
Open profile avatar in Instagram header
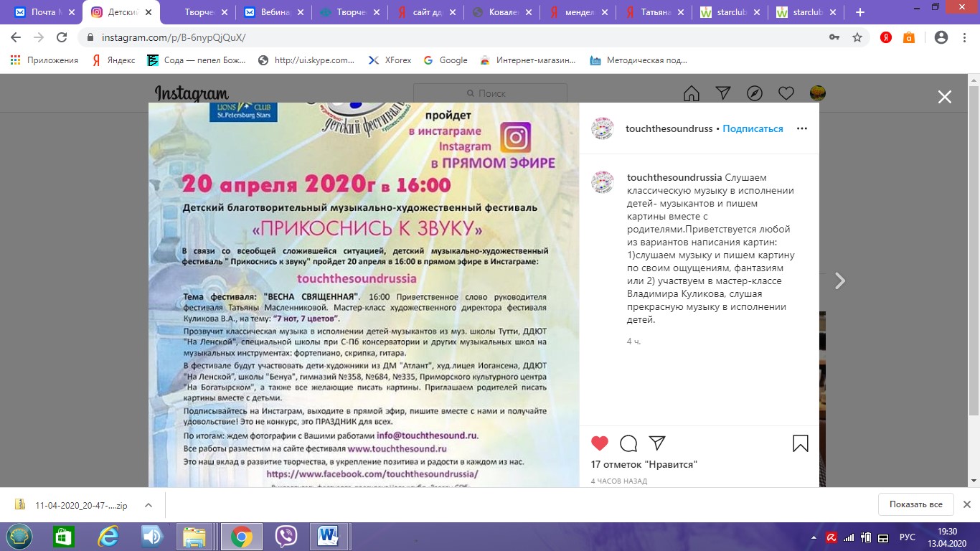pos(818,93)
